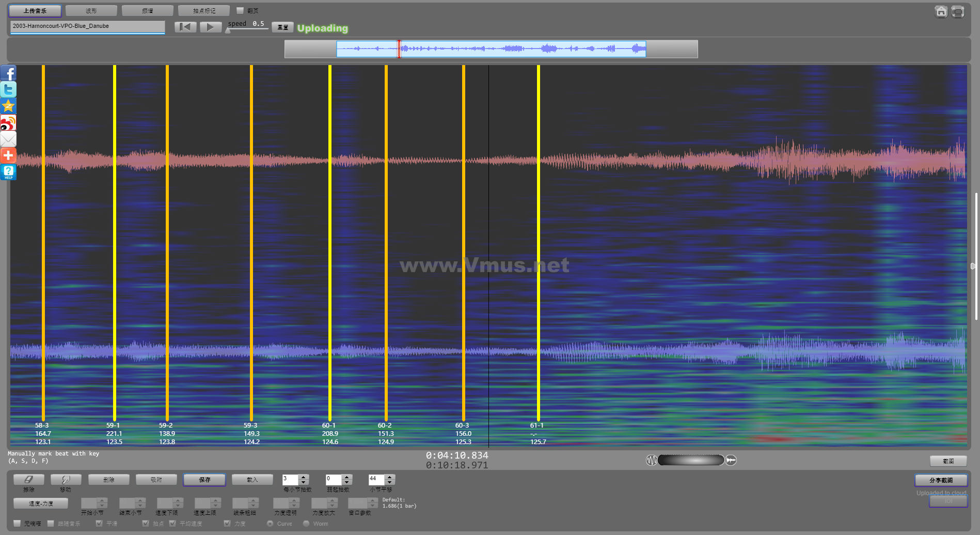Screen dimensions: 980x535
Task: Open the blue HELP question icon
Action: (8, 172)
